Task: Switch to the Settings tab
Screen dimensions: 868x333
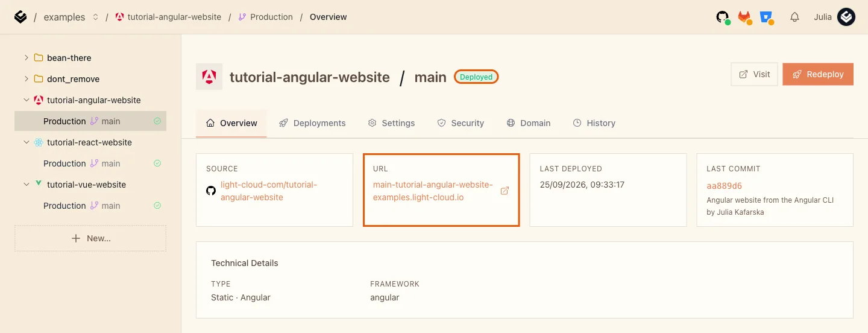Action: tap(391, 123)
